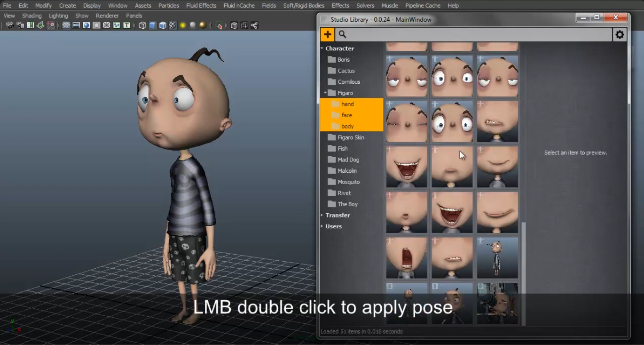The image size is (644, 345).
Task: Open the Assets menu
Action: coord(143,6)
